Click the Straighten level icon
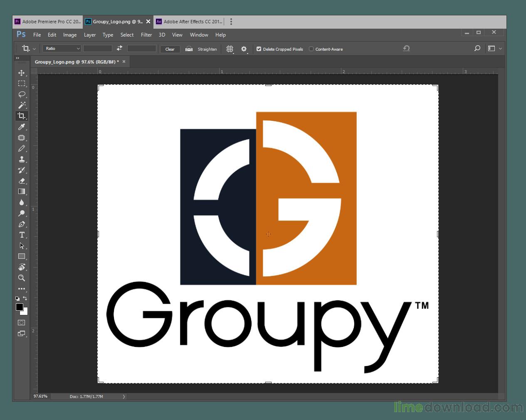This screenshot has width=526, height=420. click(189, 49)
